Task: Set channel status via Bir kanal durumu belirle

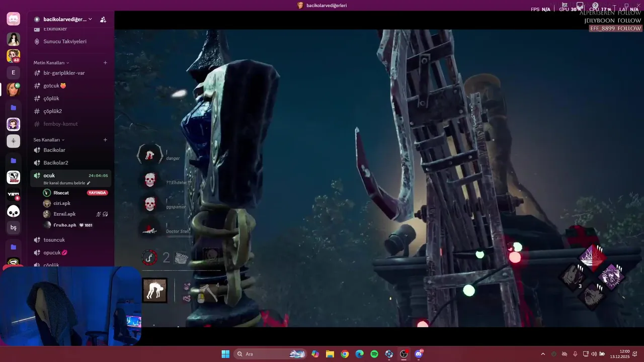Action: pos(67,183)
